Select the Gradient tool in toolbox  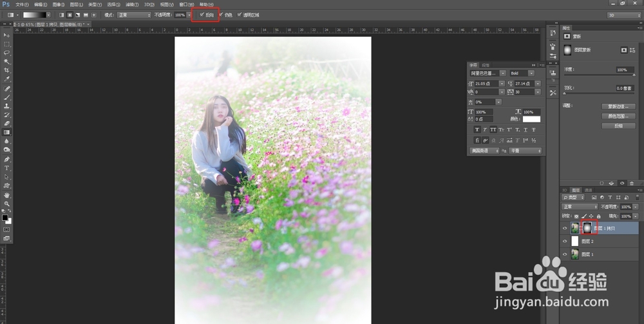pyautogui.click(x=6, y=132)
